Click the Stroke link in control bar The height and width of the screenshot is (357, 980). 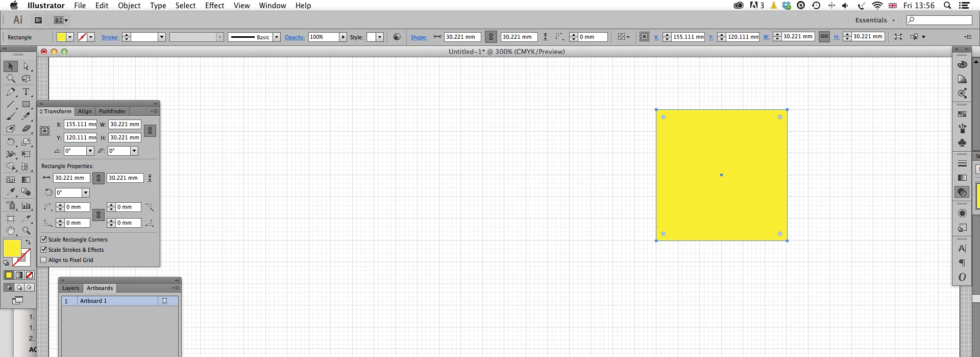click(x=110, y=37)
